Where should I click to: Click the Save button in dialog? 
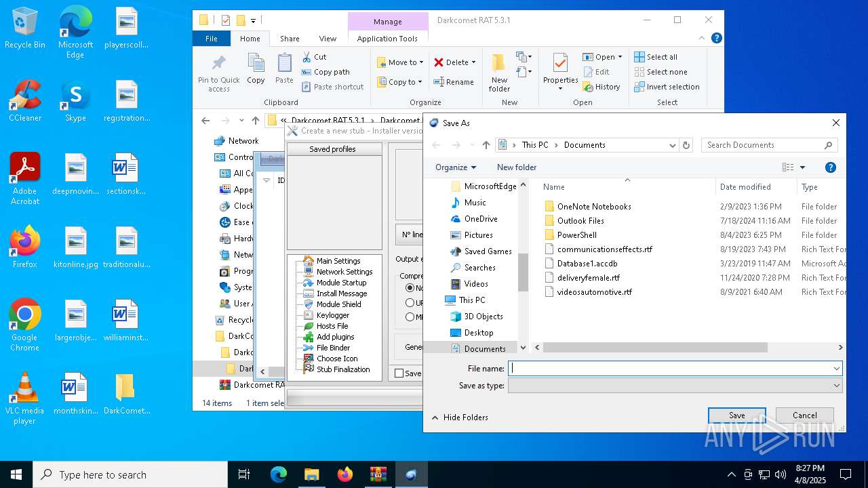(x=737, y=415)
